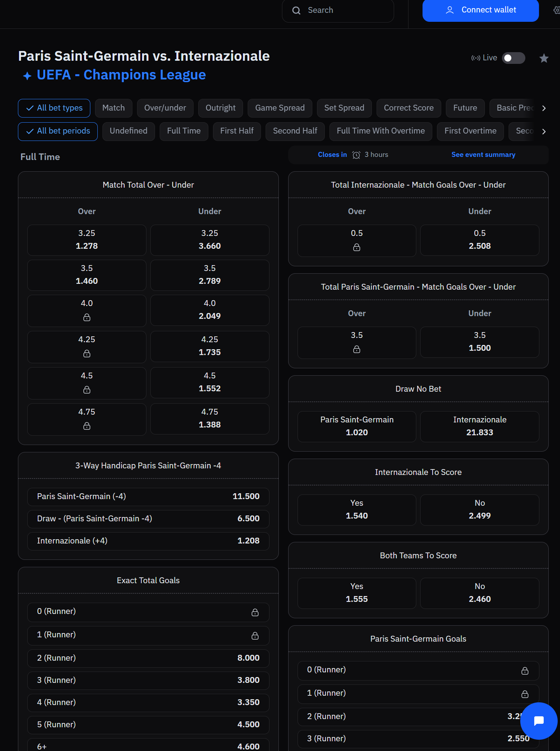Filter bet types by Set Spread

(x=344, y=108)
